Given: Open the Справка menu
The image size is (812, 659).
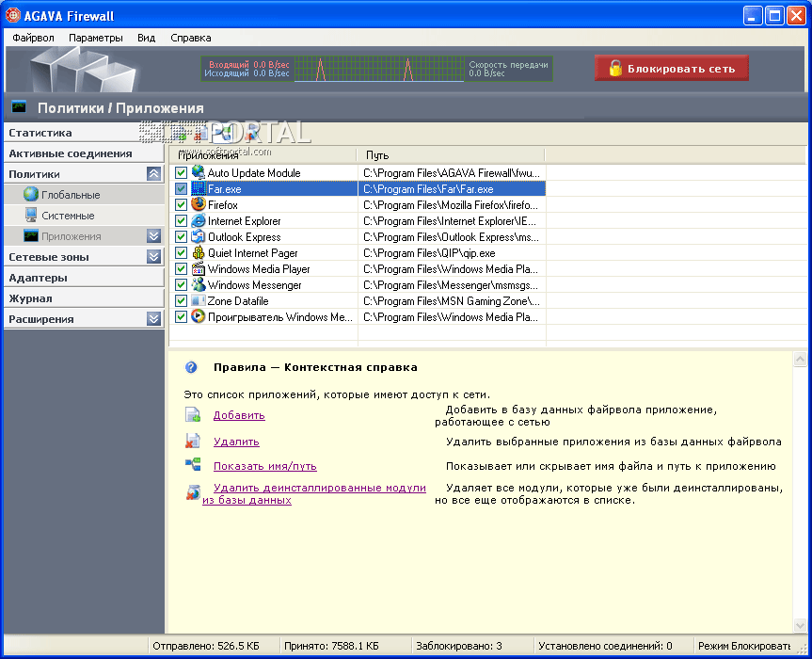Looking at the screenshot, I should pos(191,38).
